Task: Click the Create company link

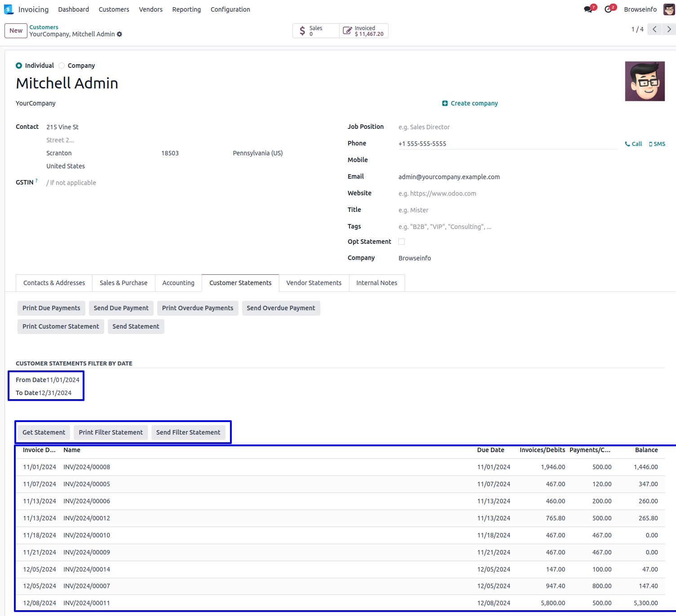Action: pyautogui.click(x=470, y=103)
